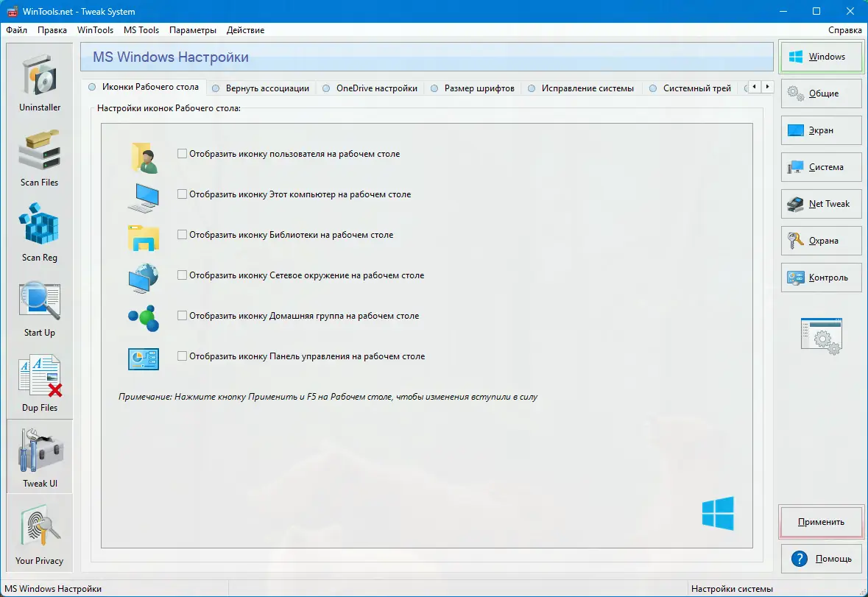Switch to Вернуть ассоциации tab
Screen dimensions: 868x597
pos(261,88)
